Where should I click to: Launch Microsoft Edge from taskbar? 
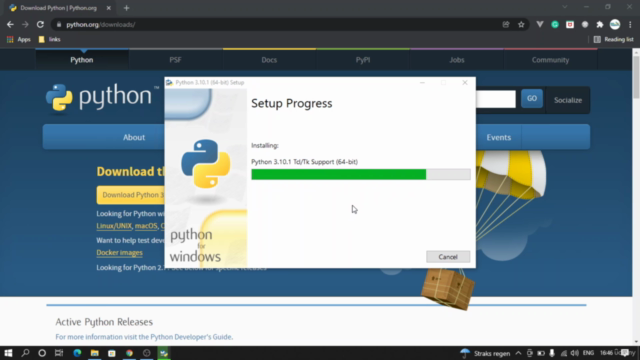[77, 353]
